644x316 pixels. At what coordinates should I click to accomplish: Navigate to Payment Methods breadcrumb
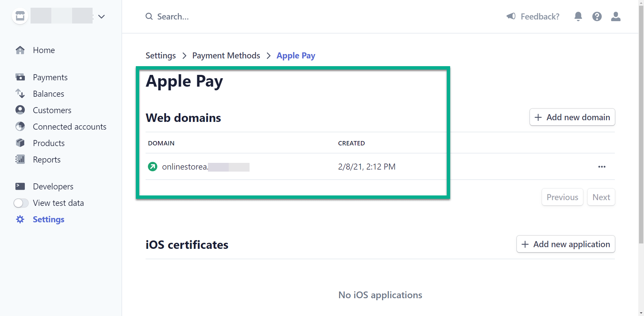[226, 55]
